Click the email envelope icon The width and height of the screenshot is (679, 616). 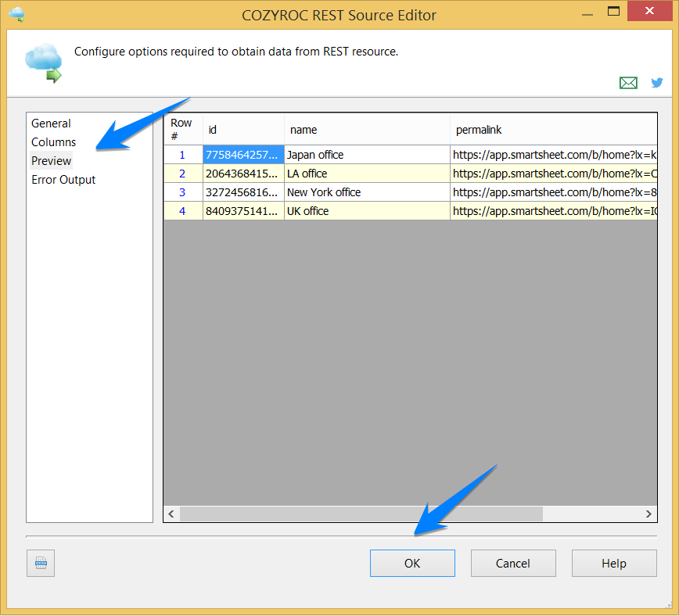pyautogui.click(x=628, y=83)
